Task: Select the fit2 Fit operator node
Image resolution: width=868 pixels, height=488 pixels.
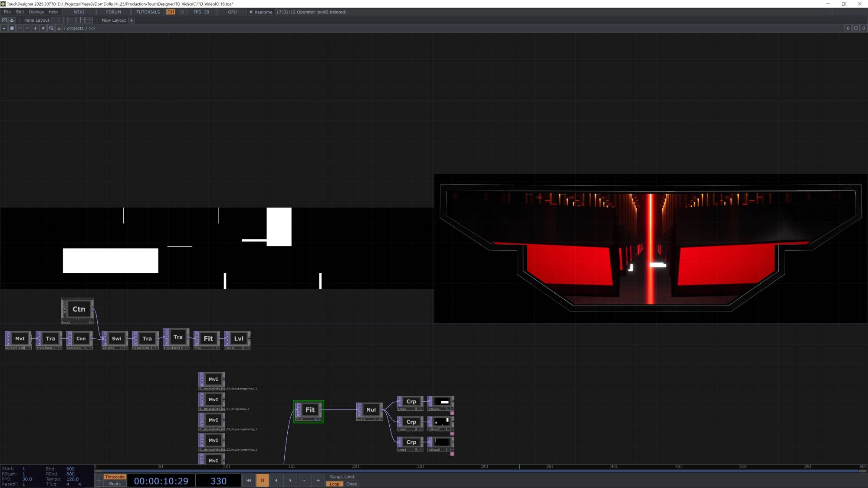Action: [x=310, y=409]
